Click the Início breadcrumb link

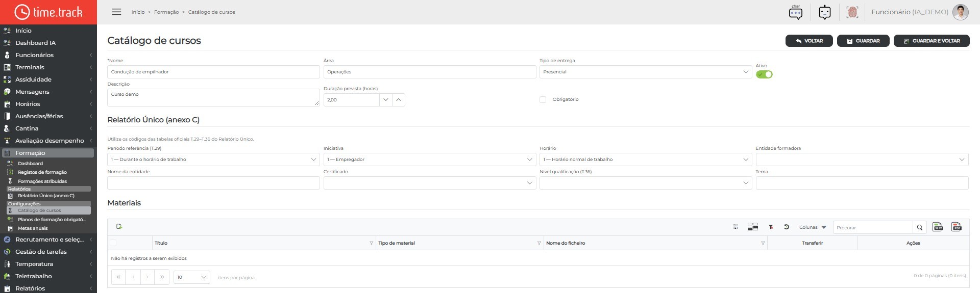(138, 12)
